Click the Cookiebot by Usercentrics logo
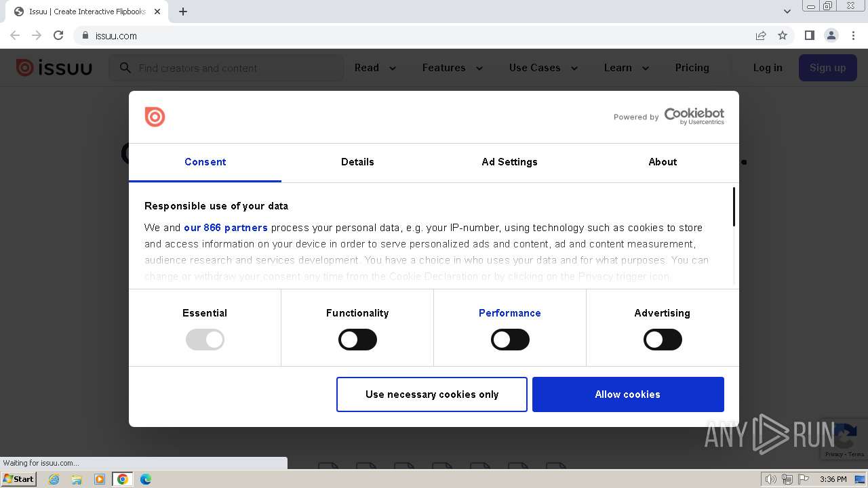This screenshot has height=488, width=868. pos(694,116)
